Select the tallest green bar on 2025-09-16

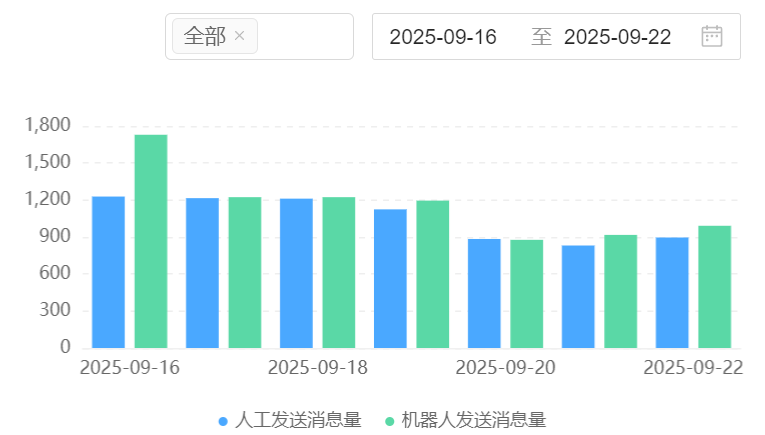point(151,241)
